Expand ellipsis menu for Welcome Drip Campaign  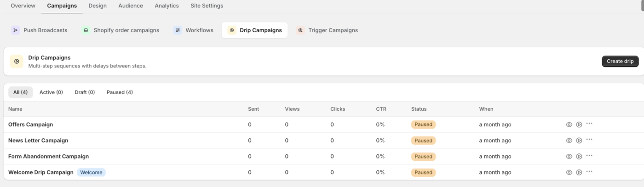tap(589, 171)
